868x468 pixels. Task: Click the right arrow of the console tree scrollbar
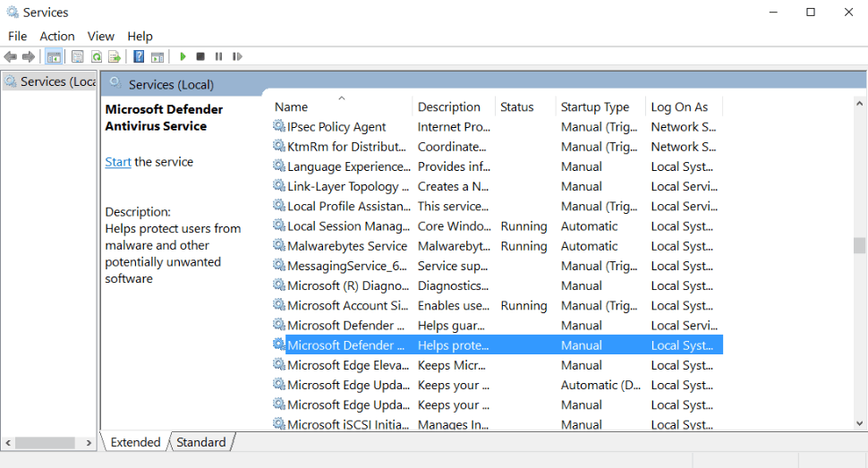[x=89, y=443]
